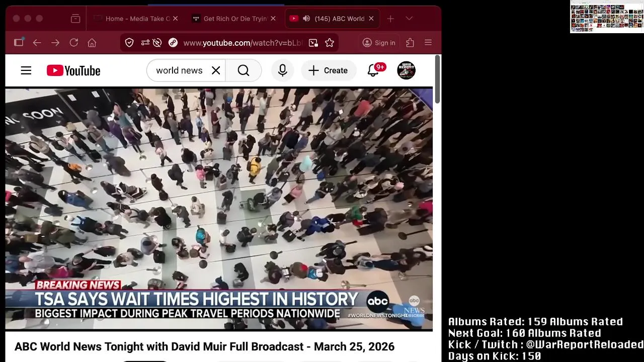Open a new browser tab
The image size is (644, 362).
[x=390, y=19]
